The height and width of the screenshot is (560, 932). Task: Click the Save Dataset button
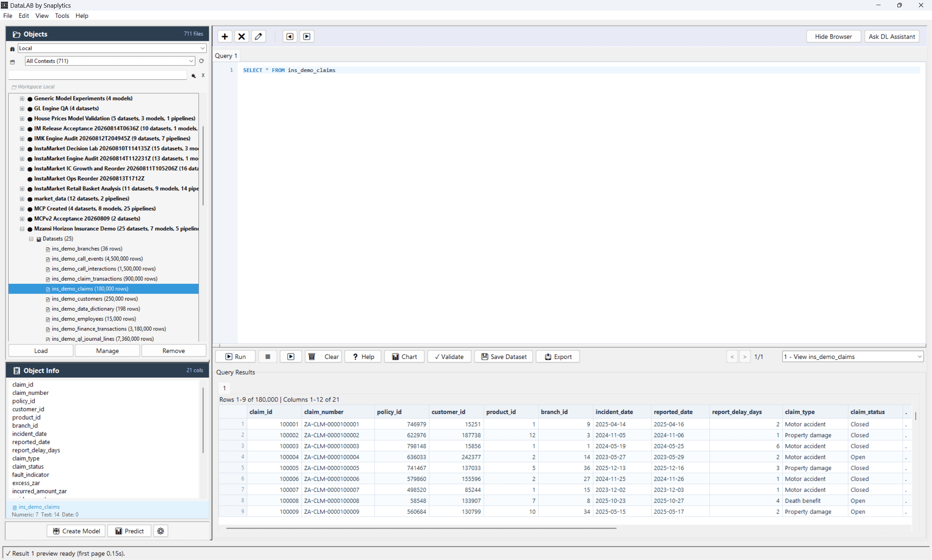pos(504,357)
